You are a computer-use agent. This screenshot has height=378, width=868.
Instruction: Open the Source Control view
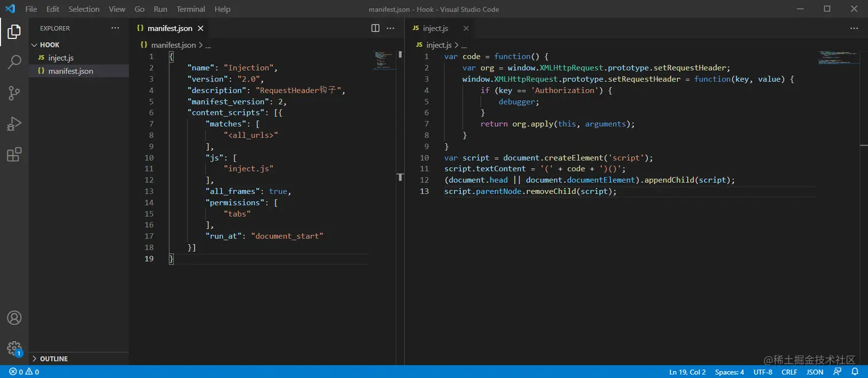coord(14,93)
